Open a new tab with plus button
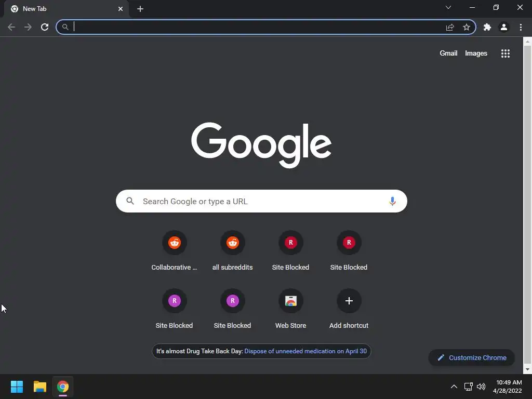 point(140,9)
